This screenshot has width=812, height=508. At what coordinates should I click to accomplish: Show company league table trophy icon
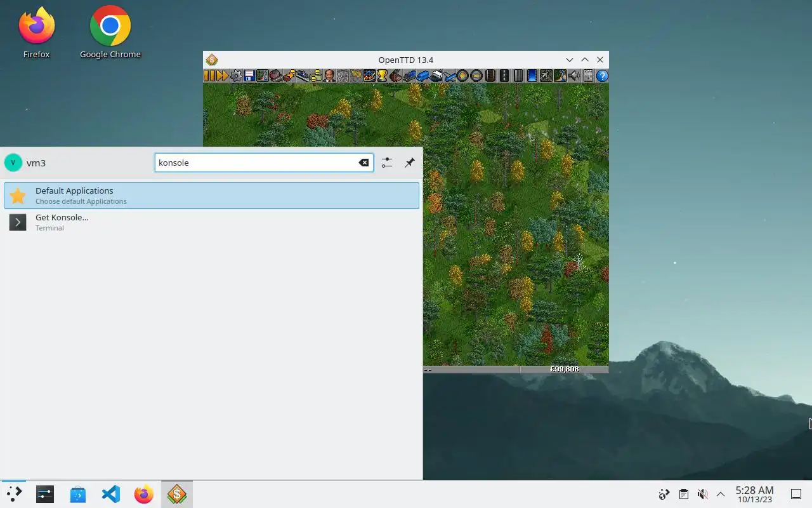383,76
